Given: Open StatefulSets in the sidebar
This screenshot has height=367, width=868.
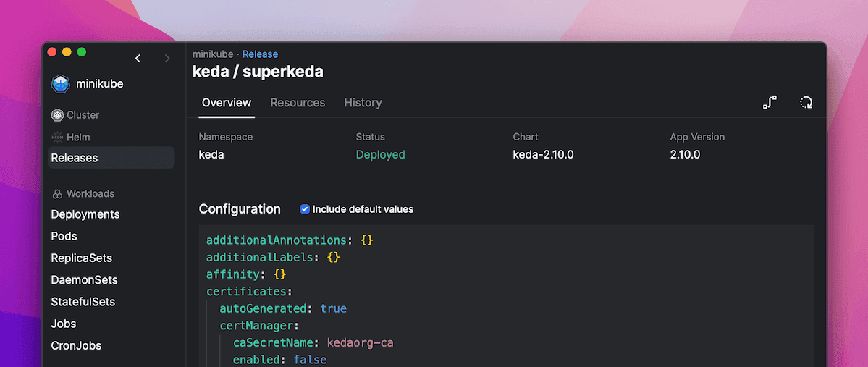Looking at the screenshot, I should coord(83,302).
